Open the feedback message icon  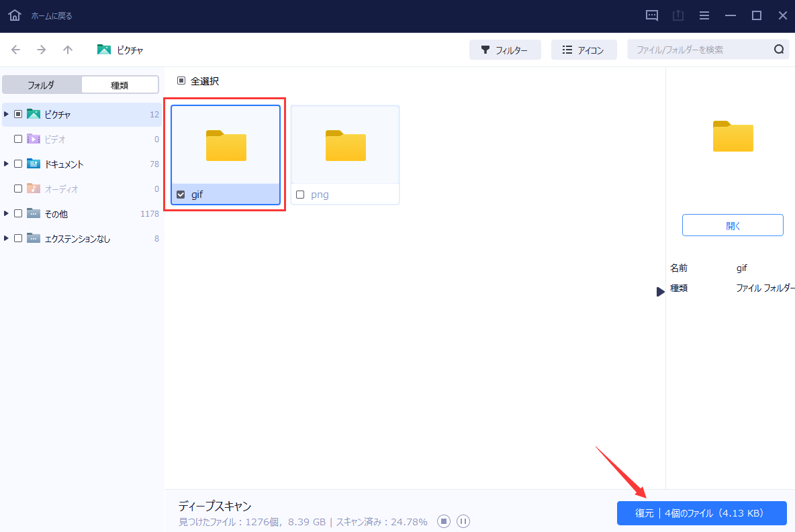tap(651, 15)
